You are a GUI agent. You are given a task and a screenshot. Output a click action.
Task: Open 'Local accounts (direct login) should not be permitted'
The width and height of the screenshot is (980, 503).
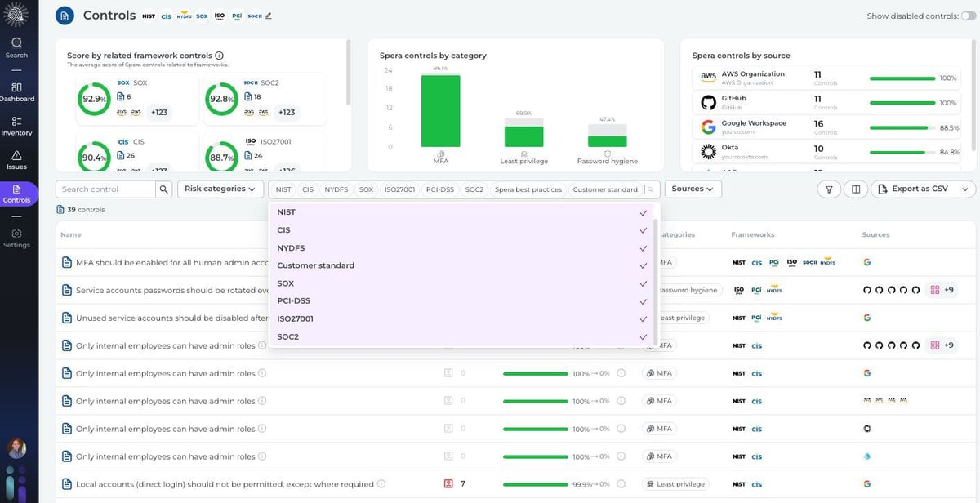click(x=225, y=484)
